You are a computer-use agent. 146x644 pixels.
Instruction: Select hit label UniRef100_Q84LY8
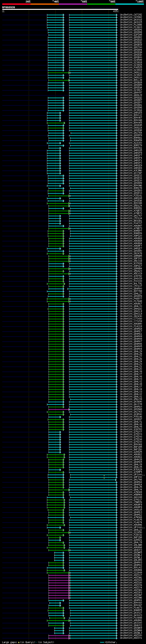pos(131,371)
